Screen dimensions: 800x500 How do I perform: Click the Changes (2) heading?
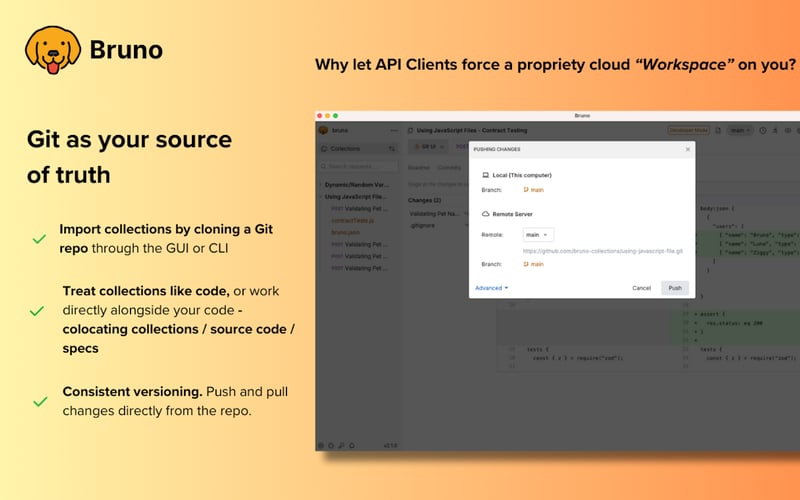pos(424,201)
